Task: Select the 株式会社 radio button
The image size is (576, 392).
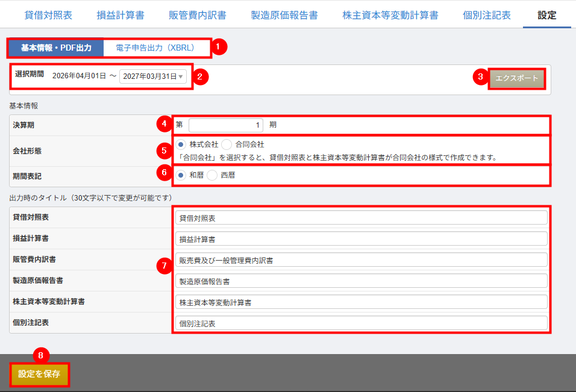Action: [181, 145]
